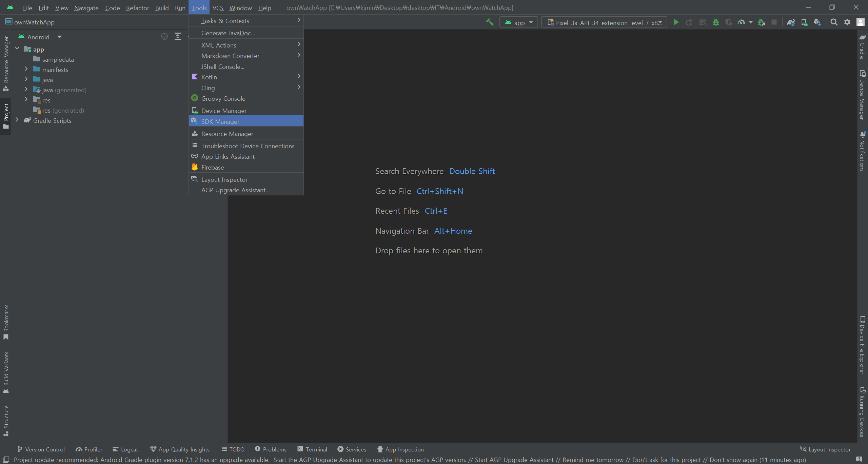This screenshot has height=464, width=868.
Task: Open the Android project view dropdown
Action: tap(40, 37)
